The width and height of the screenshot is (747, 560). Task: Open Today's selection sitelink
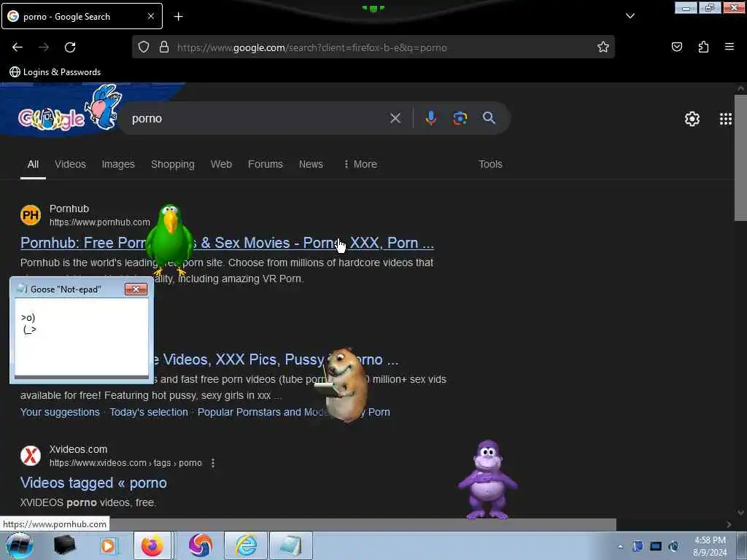[149, 412]
